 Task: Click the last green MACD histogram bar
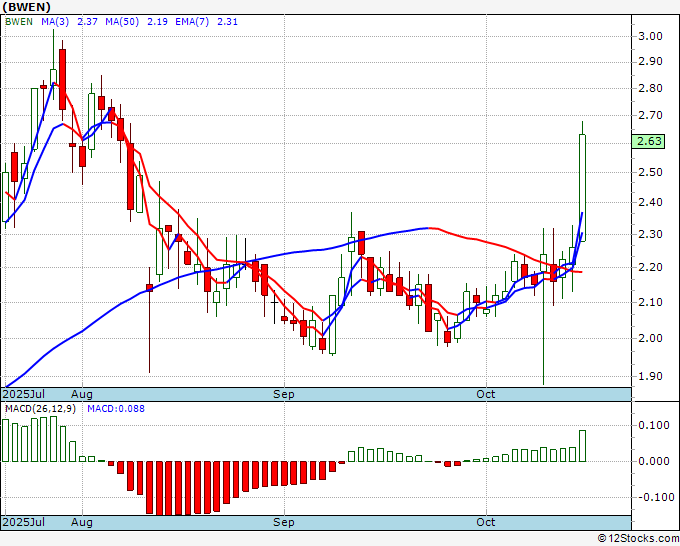(x=582, y=446)
